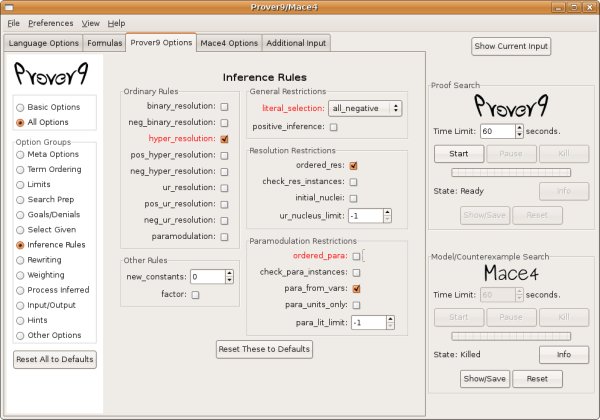Select the Prover9 Options tab

[x=161, y=42]
